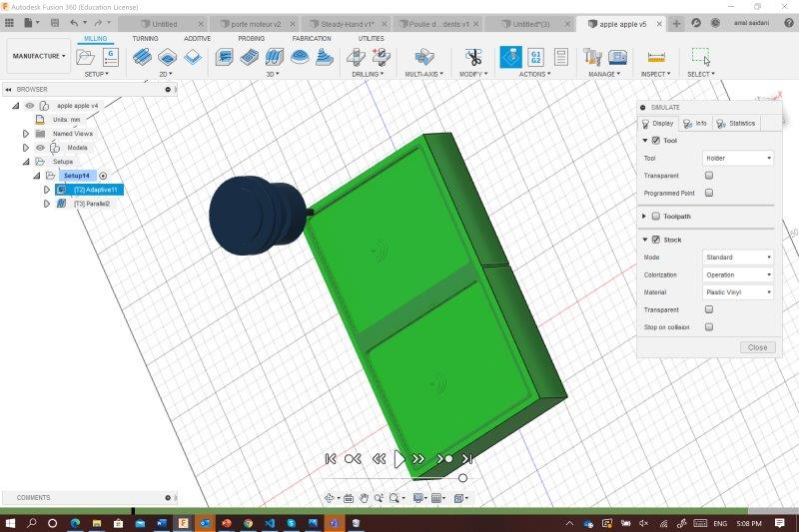Screen dimensions: 799x532
Task: Click the Measure icon under Inspect
Action: click(656, 58)
